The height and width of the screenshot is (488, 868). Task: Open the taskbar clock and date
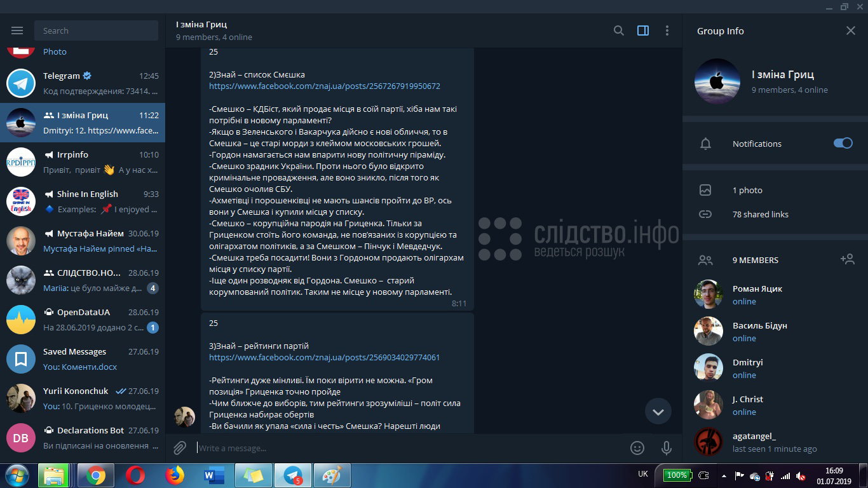pyautogui.click(x=834, y=475)
